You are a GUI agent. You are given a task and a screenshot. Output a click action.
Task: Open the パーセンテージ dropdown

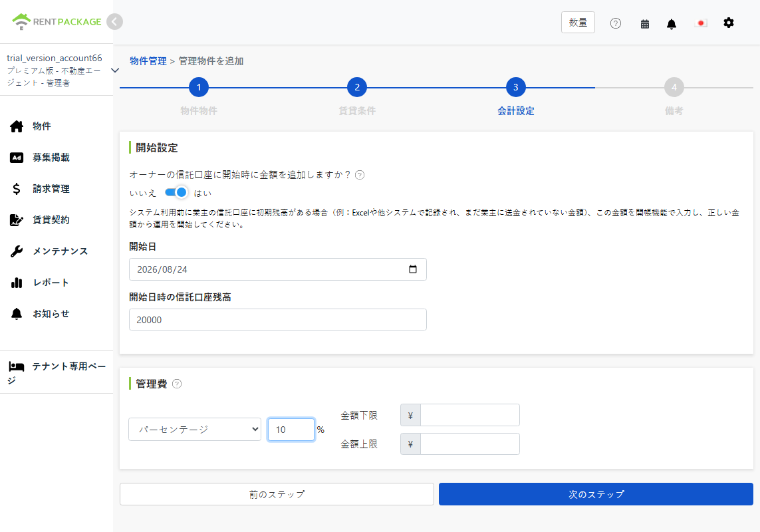[x=195, y=429]
